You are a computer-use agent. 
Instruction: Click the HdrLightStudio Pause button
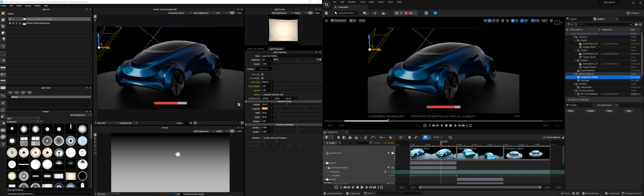(591, 111)
